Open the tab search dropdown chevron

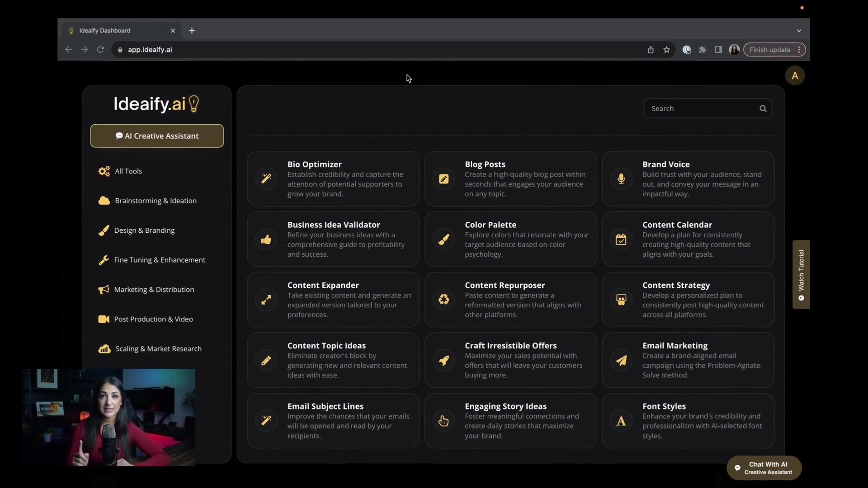799,31
